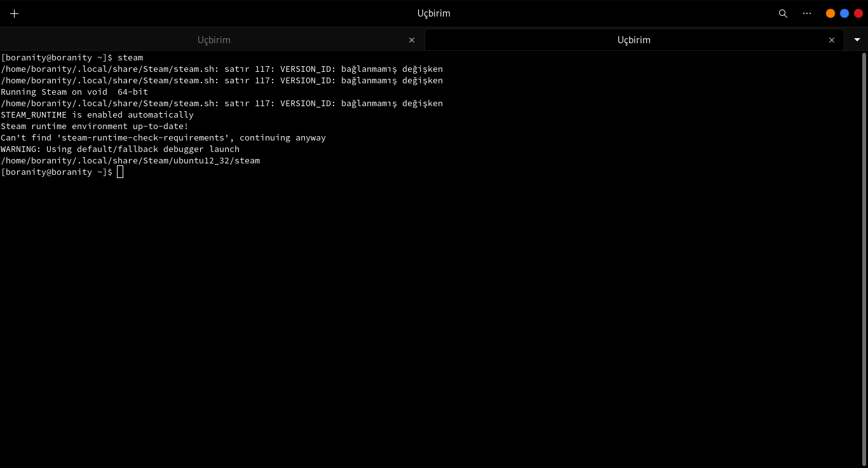Screen dimensions: 868x468
Task: Close the inactive Uçbirim tab
Action: click(412, 39)
